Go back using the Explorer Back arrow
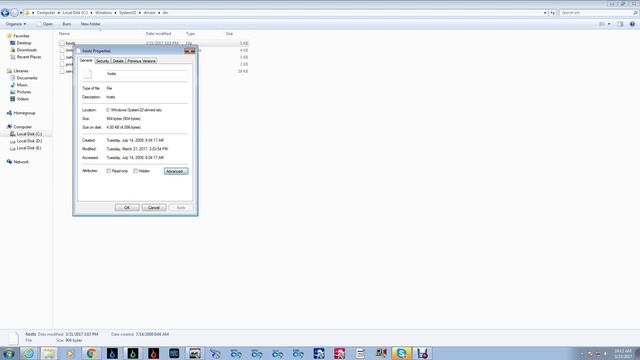This screenshot has height=360, width=640. [5, 13]
